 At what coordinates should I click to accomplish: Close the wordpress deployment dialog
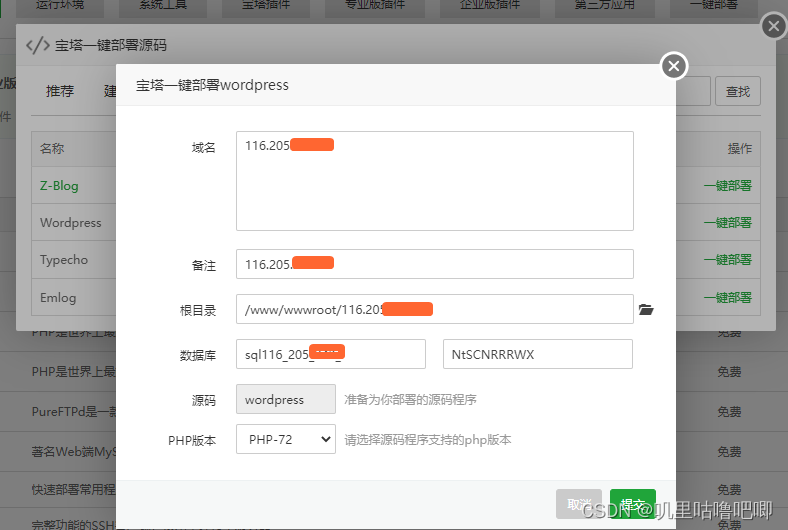tap(674, 66)
